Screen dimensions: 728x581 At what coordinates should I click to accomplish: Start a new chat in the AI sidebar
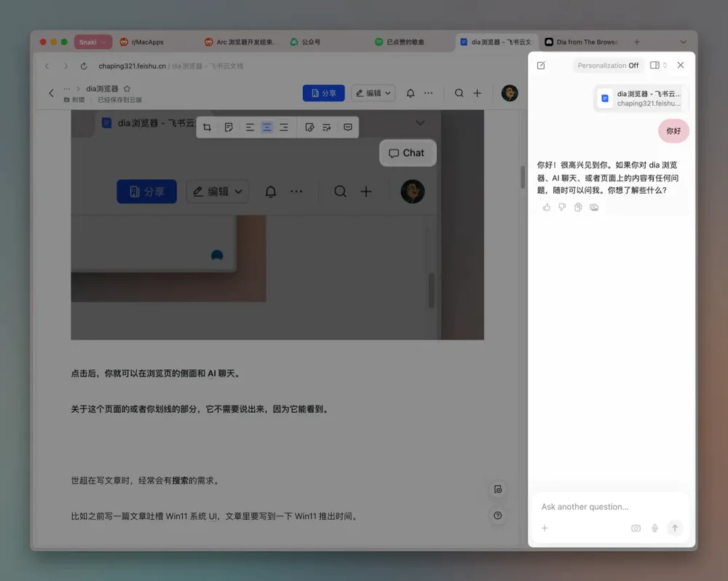tap(541, 65)
